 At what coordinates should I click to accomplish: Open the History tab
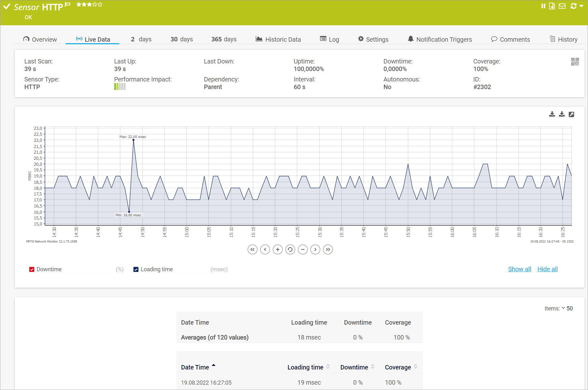click(x=564, y=39)
